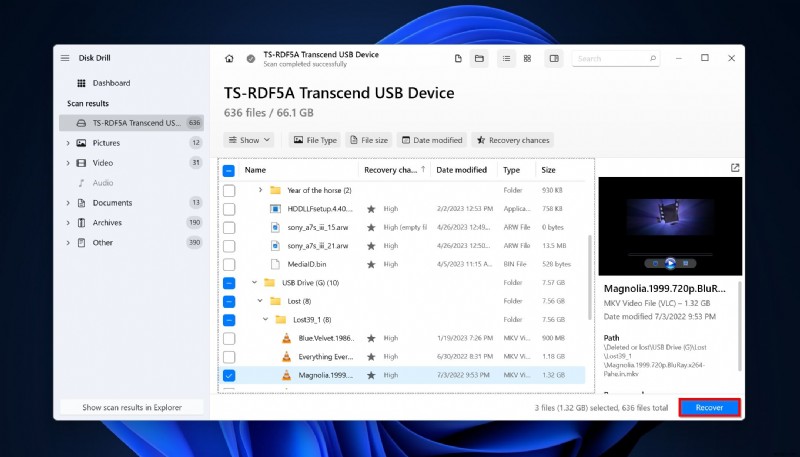Toggle the preview panel icon
This screenshot has width=800, height=457.
pyautogui.click(x=554, y=59)
